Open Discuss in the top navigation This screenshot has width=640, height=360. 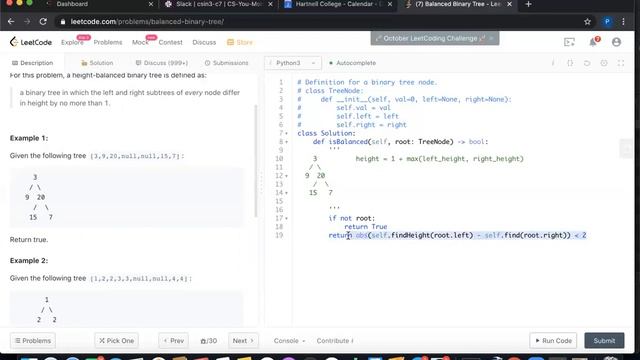[x=204, y=42]
